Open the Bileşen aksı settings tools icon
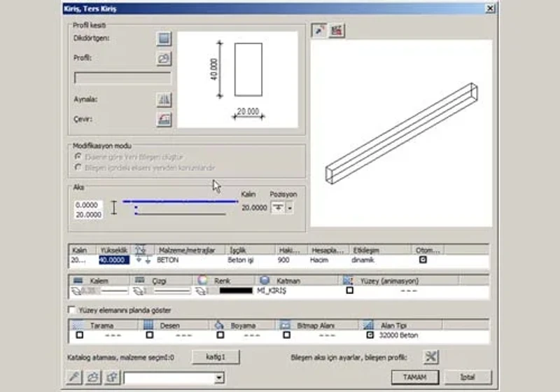The image size is (560, 392). point(430,357)
